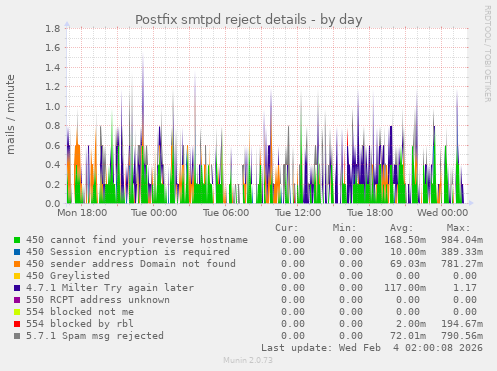
Task: Click the 'Avg:' column header
Action: click(x=402, y=228)
